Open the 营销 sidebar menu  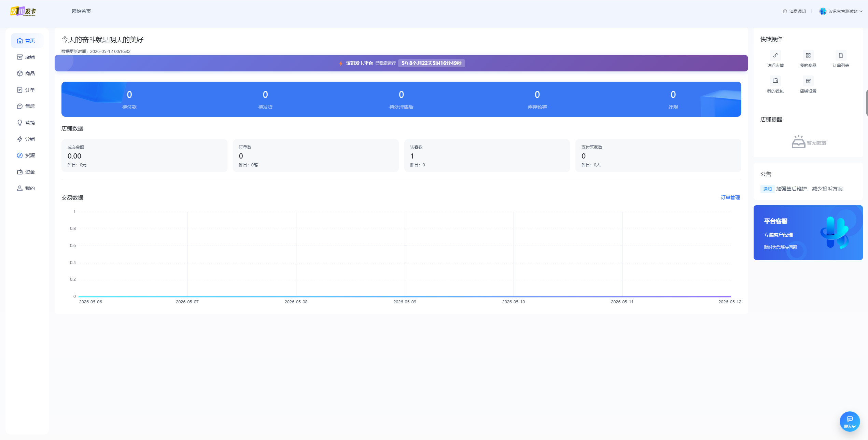point(27,123)
